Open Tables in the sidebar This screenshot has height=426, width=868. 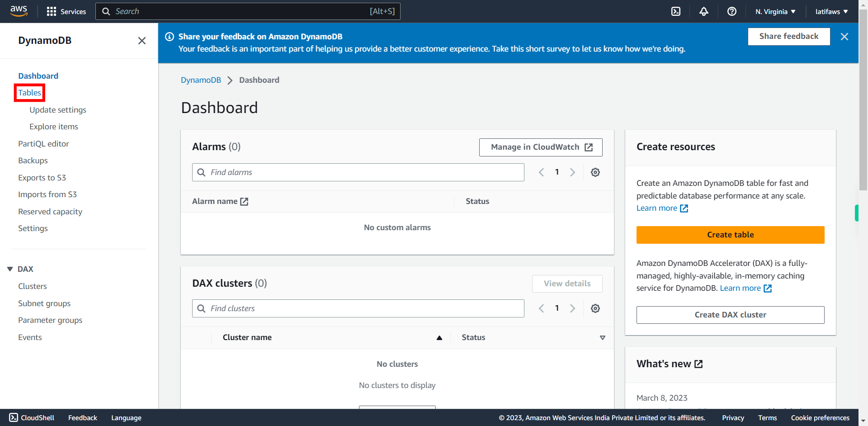click(29, 93)
